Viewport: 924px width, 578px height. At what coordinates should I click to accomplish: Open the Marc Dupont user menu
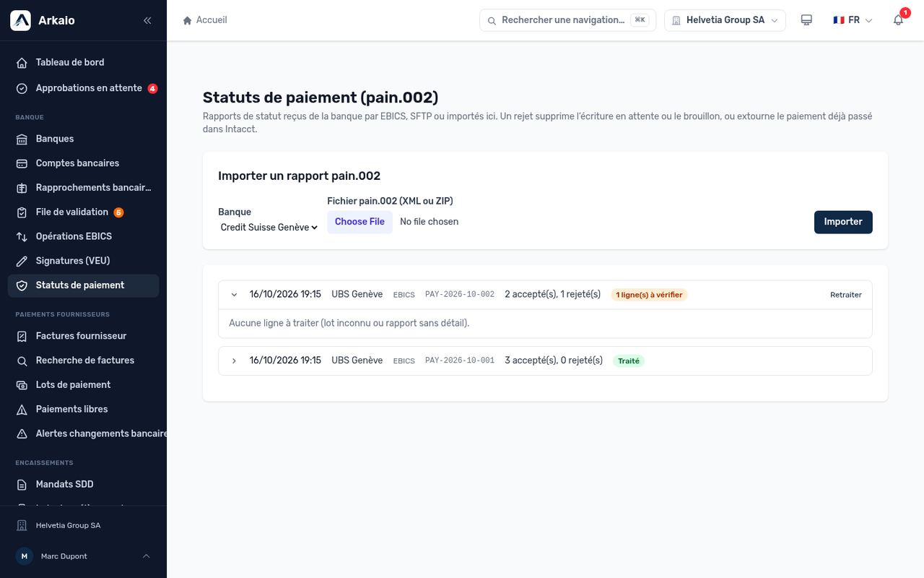pyautogui.click(x=83, y=556)
